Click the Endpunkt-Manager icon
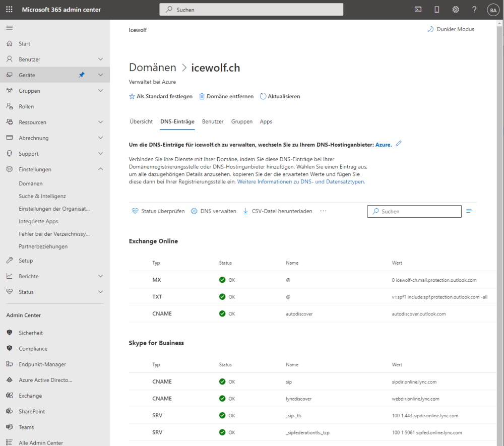Image resolution: width=504 pixels, height=446 pixels. (10, 364)
